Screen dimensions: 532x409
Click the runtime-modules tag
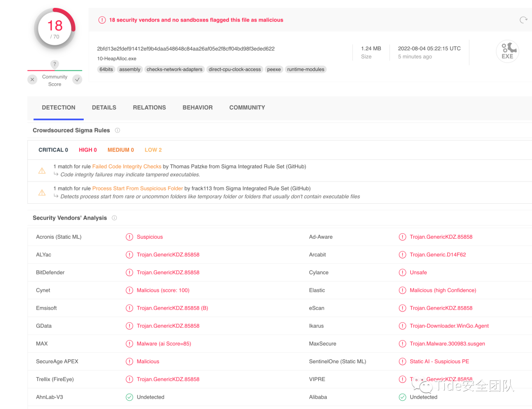click(x=305, y=69)
